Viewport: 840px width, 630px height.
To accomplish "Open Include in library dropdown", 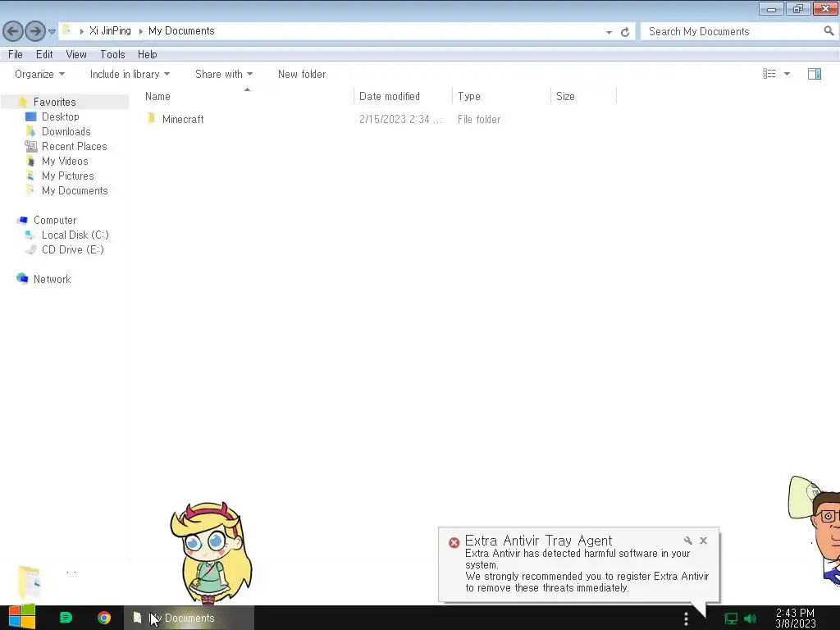I will (x=130, y=74).
